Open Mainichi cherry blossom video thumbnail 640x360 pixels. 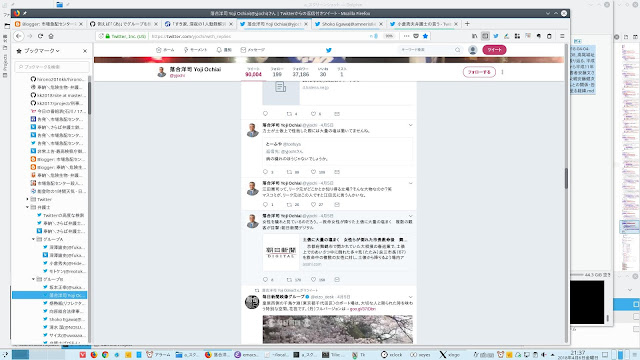[337, 329]
